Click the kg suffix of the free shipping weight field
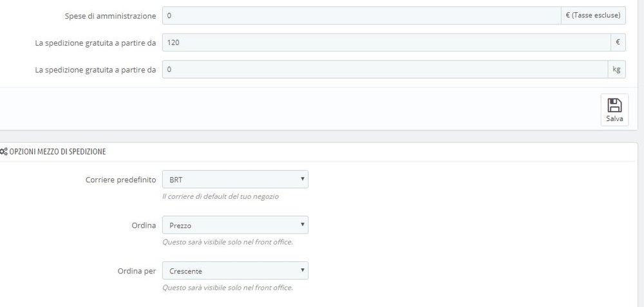Image resolution: width=644 pixels, height=307 pixels. 616,70
